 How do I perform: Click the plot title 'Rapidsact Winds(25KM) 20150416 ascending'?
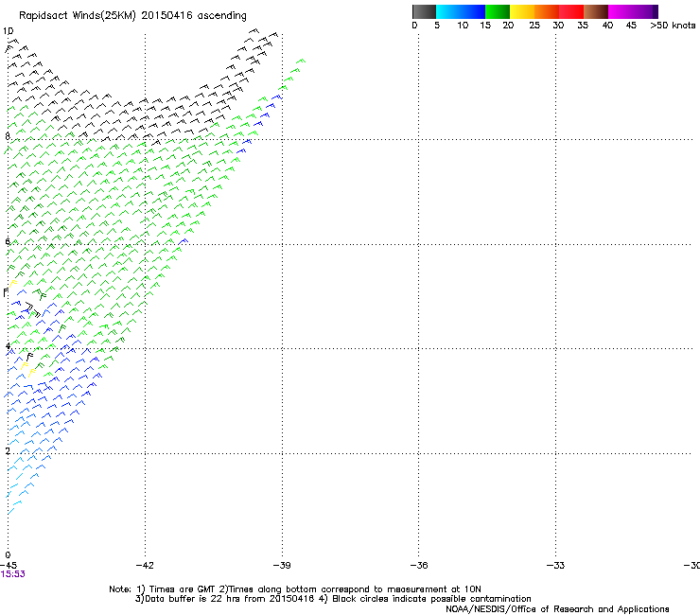click(x=132, y=16)
